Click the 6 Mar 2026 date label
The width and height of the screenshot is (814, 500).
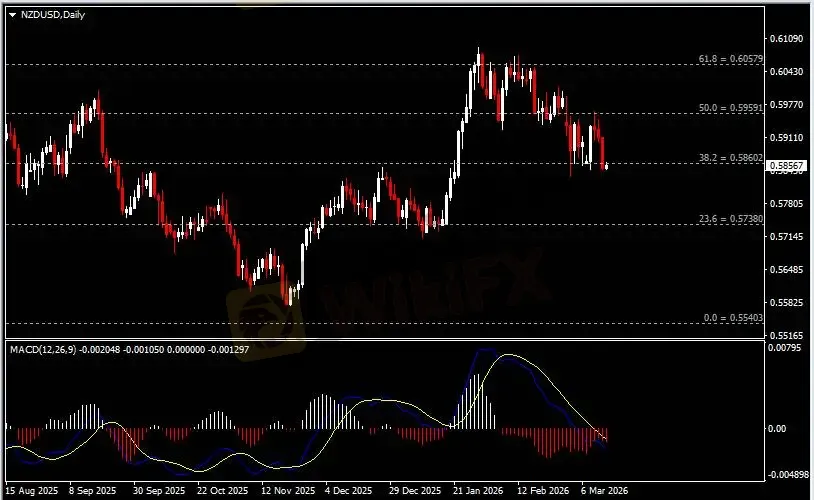coord(603,491)
